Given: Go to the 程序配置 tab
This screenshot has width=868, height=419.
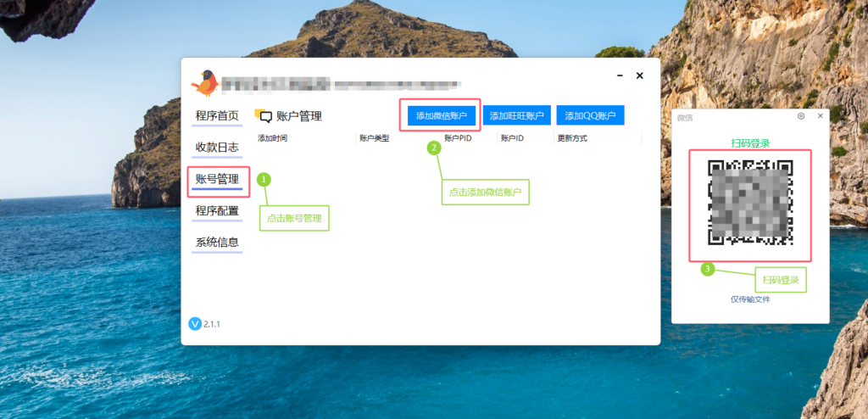Looking at the screenshot, I should coord(217,211).
